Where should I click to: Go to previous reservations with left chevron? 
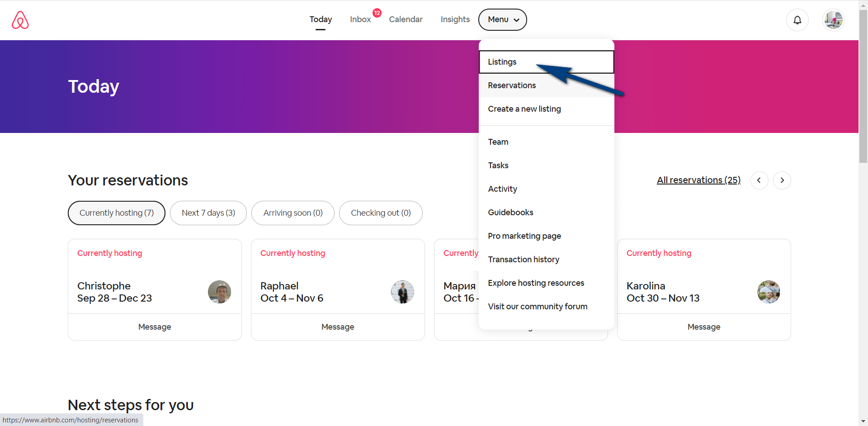759,180
